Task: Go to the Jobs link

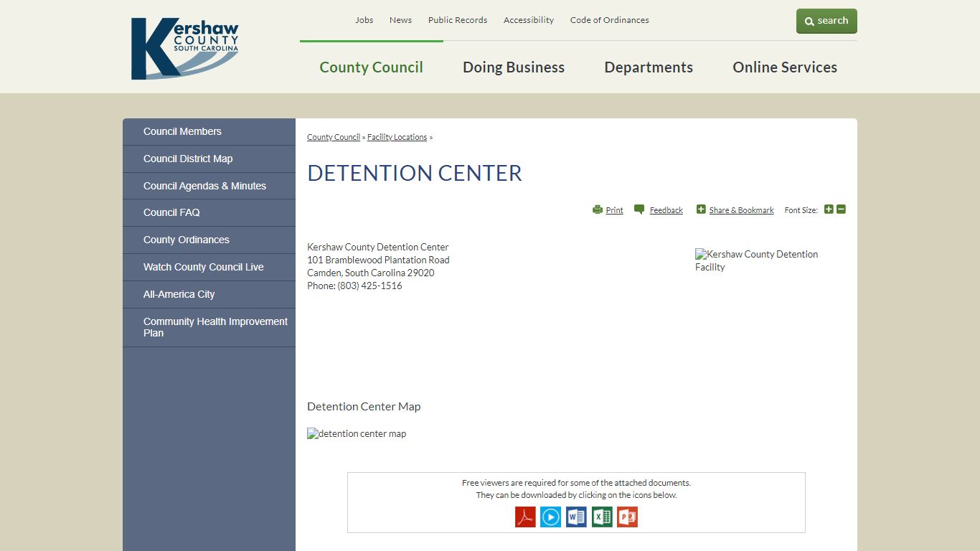Action: (364, 20)
